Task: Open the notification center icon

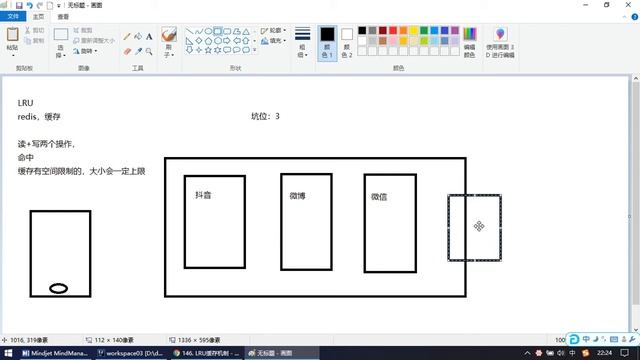Action: point(624,353)
